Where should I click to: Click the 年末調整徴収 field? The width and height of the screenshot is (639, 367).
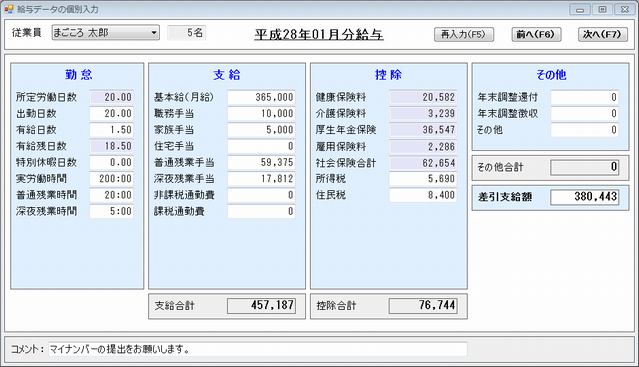(585, 114)
